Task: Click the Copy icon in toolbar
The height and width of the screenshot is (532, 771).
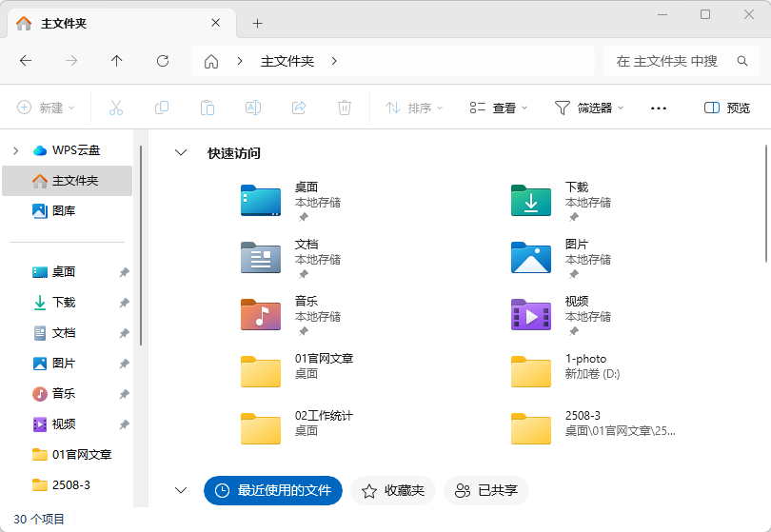Action: 162,108
